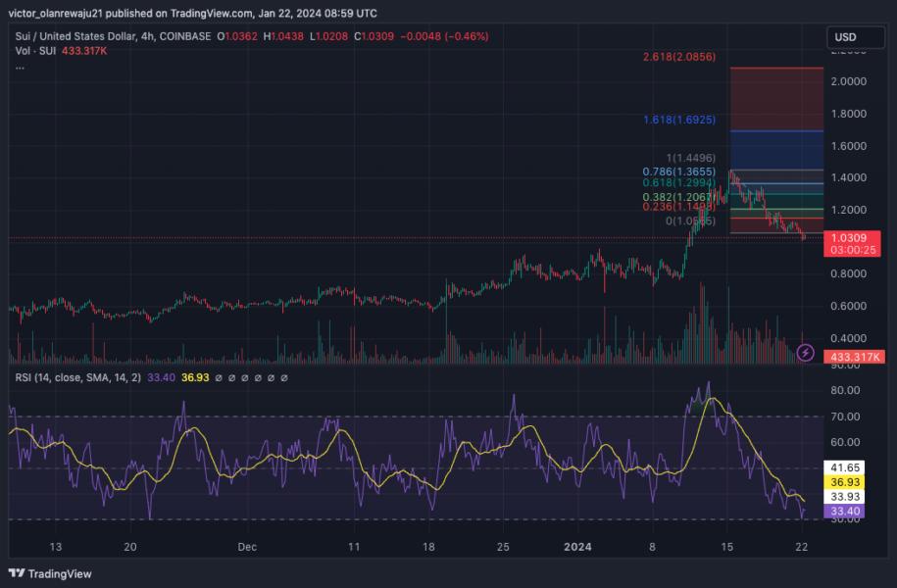This screenshot has height=588, width=897.
Task: Click the 2024 marker on the date axis
Action: [x=577, y=547]
